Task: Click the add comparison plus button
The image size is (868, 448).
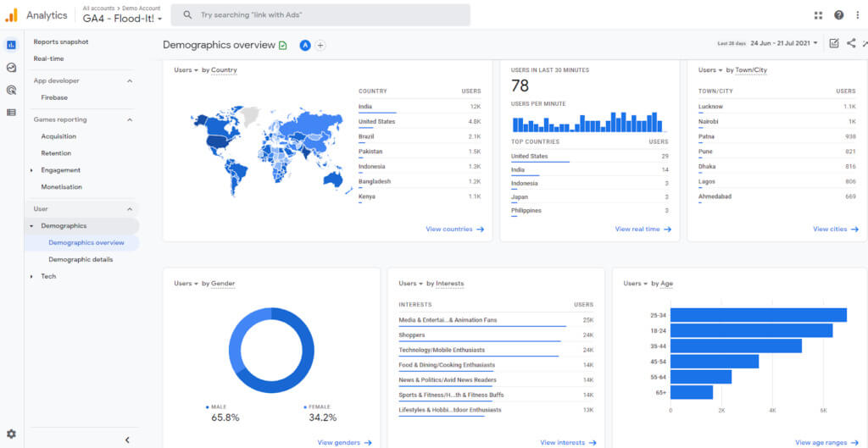Action: pos(320,45)
